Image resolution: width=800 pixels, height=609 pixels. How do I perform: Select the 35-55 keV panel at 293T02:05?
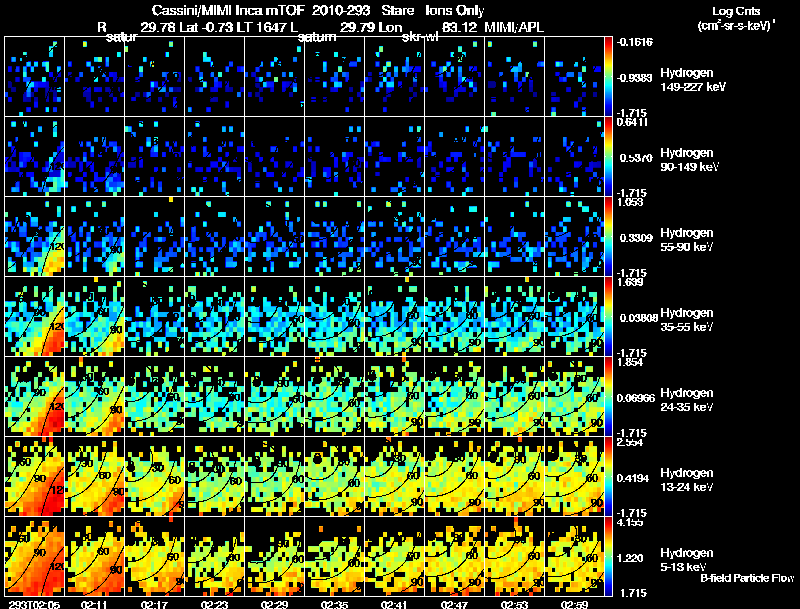pyautogui.click(x=35, y=316)
